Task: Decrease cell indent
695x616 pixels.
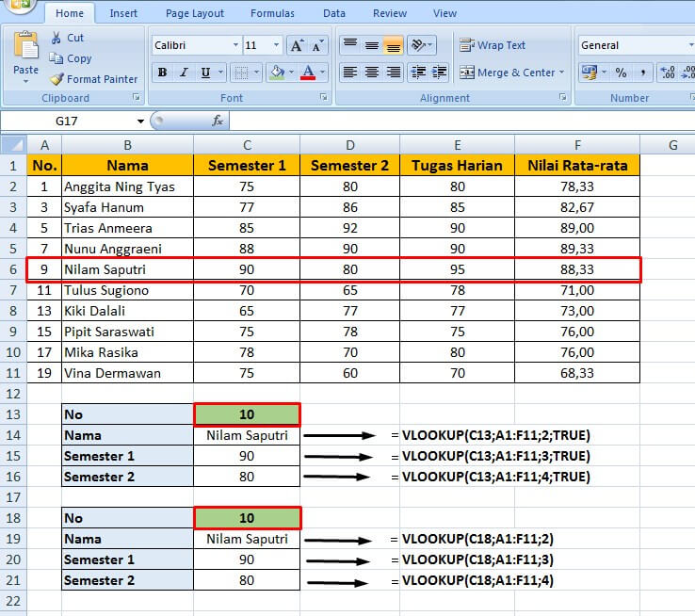Action: [x=418, y=72]
